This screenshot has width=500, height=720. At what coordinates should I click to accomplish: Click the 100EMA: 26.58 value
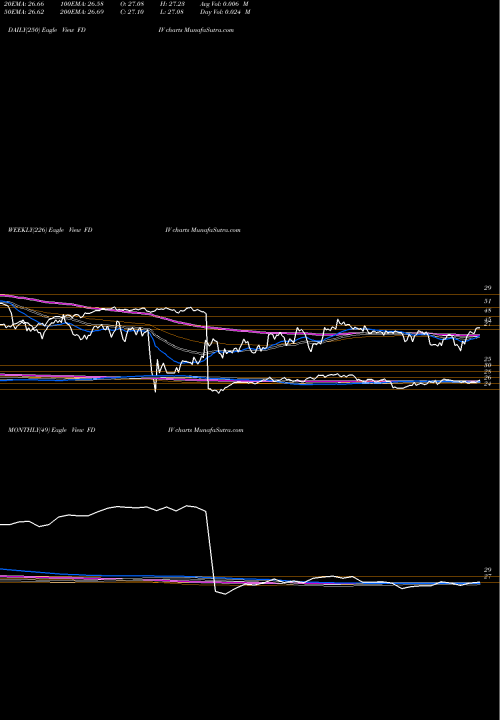pyautogui.click(x=82, y=4)
